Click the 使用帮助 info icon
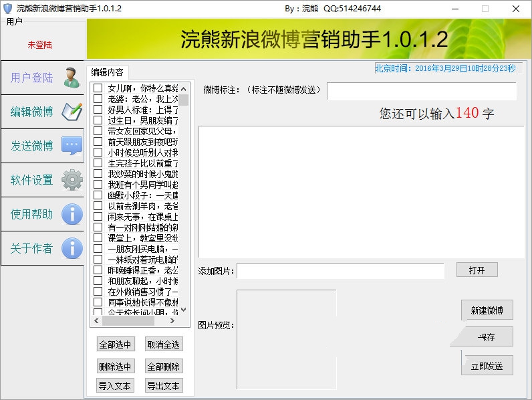Viewport: 532px width, 400px height. click(x=72, y=214)
